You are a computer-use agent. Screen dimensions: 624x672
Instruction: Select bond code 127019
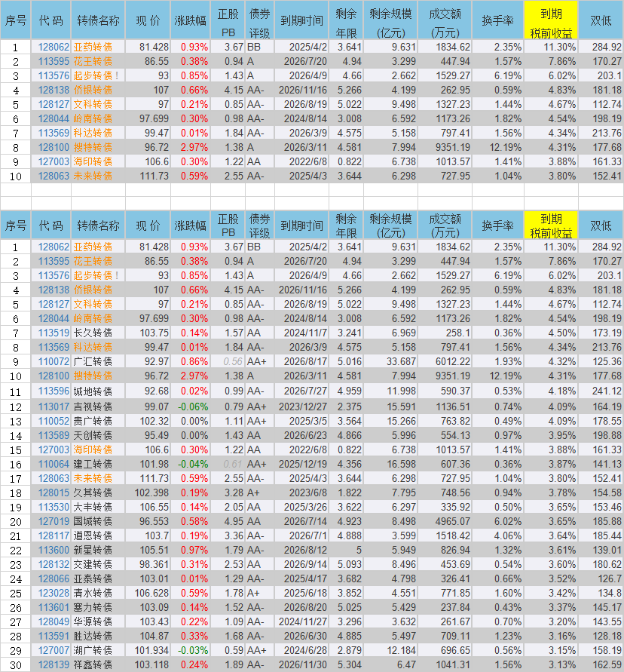(x=54, y=522)
